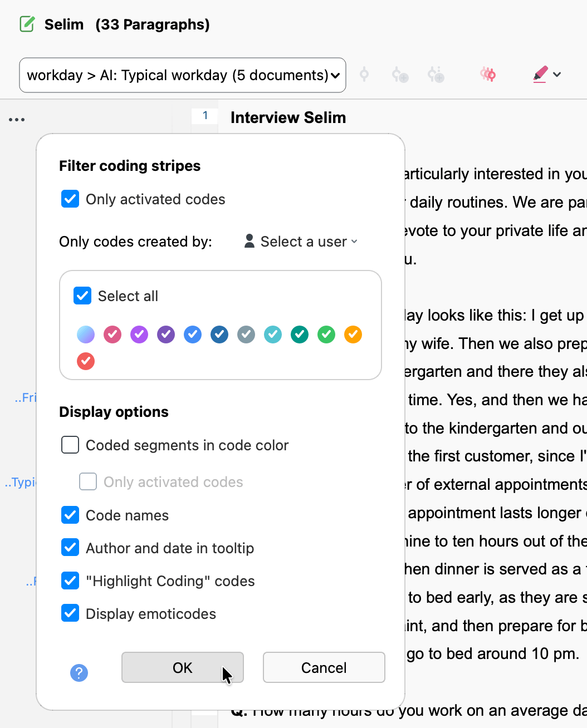Disable the Display emoticodes option

click(70, 613)
